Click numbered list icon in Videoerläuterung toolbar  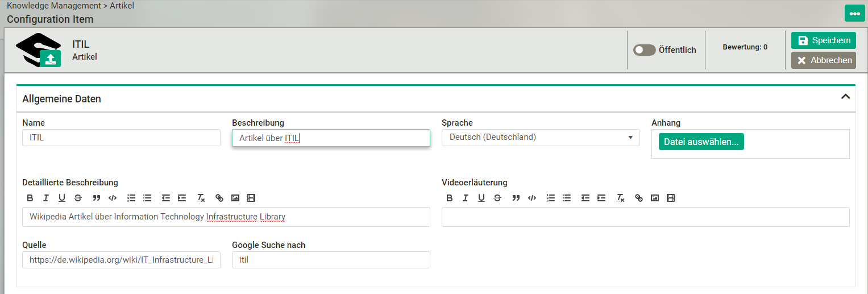pyautogui.click(x=550, y=198)
